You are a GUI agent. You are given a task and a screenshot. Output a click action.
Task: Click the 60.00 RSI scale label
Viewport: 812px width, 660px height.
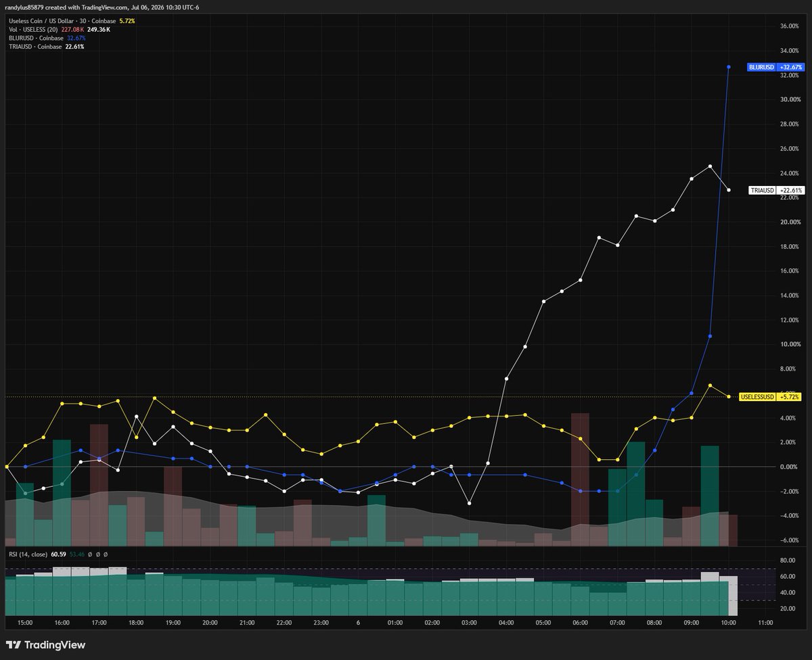(x=787, y=577)
